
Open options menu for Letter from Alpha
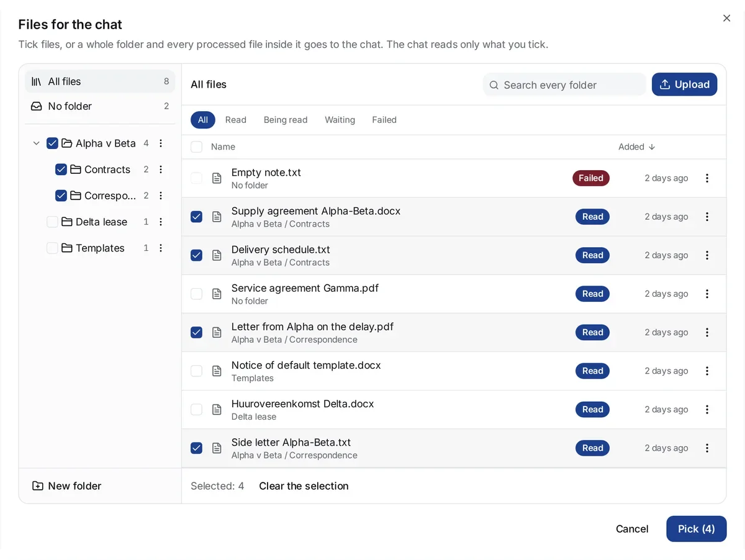pyautogui.click(x=707, y=332)
